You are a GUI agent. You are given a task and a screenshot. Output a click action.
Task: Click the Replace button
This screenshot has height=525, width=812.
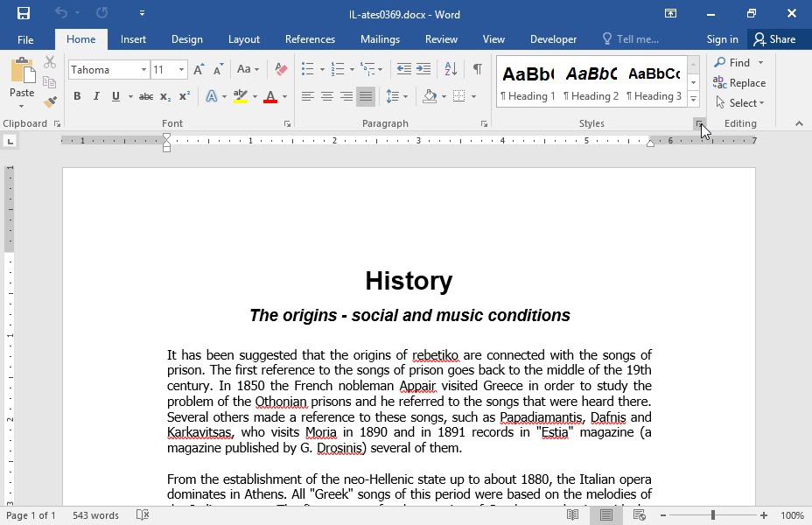click(x=739, y=83)
